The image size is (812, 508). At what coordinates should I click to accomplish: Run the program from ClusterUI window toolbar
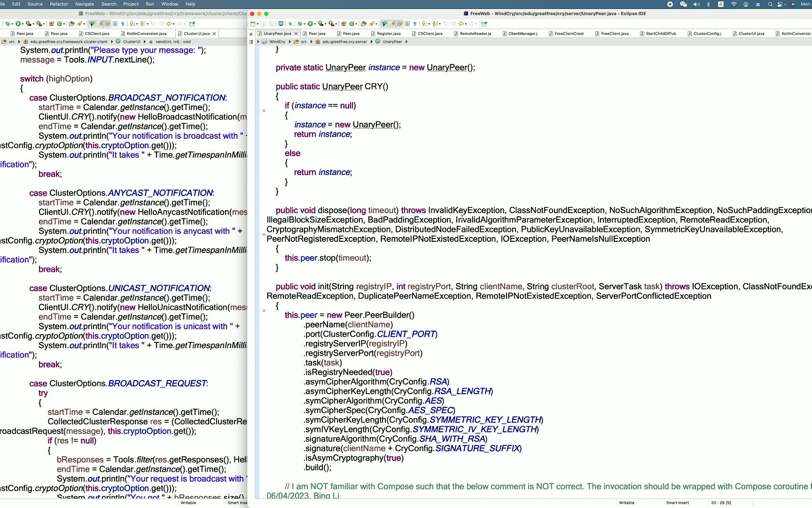point(18,24)
